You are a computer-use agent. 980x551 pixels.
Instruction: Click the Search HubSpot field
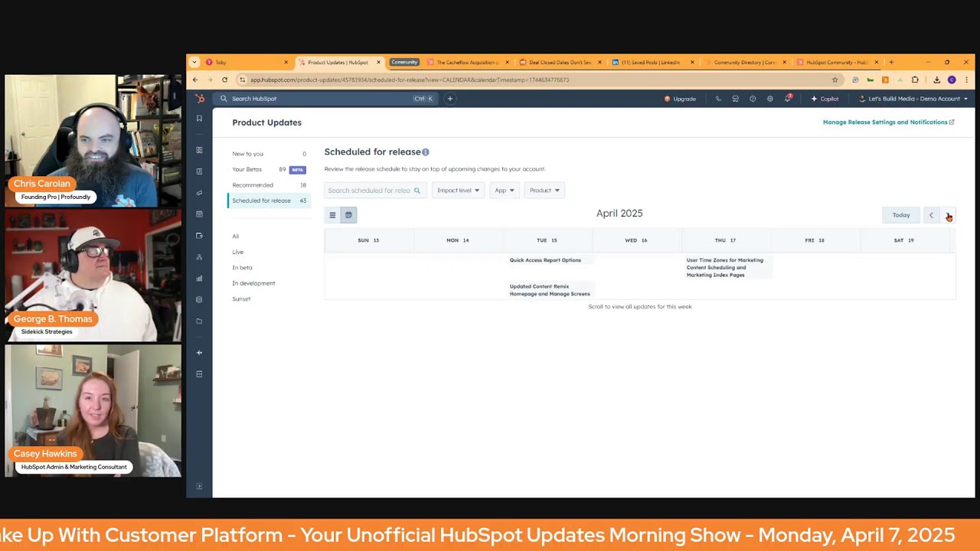click(328, 99)
